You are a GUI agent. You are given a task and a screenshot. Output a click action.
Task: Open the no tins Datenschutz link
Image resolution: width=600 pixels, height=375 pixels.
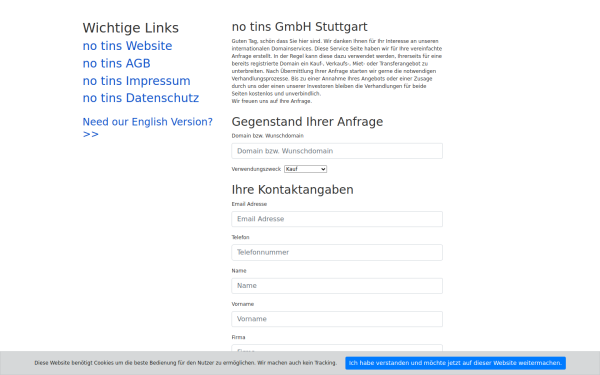[141, 98]
